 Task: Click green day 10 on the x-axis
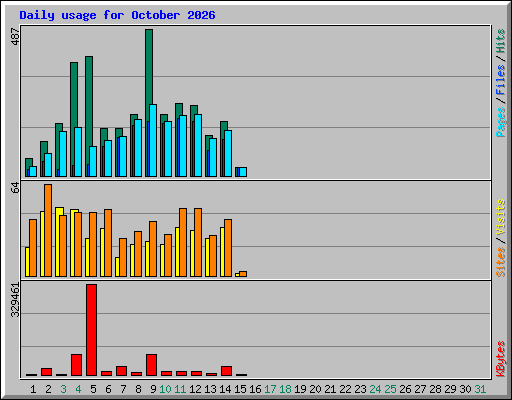(x=165, y=389)
